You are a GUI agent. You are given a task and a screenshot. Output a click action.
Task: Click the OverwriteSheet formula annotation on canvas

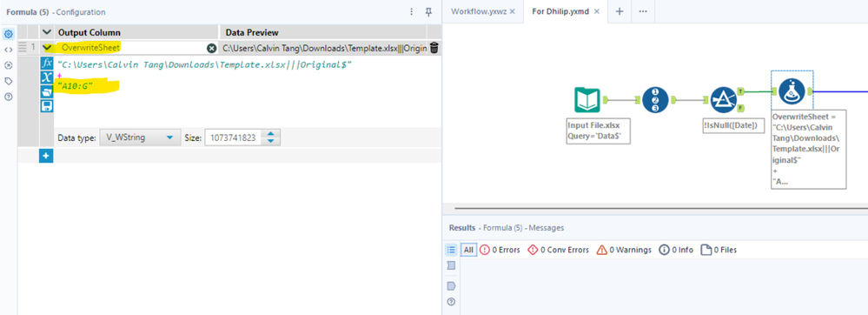point(808,149)
